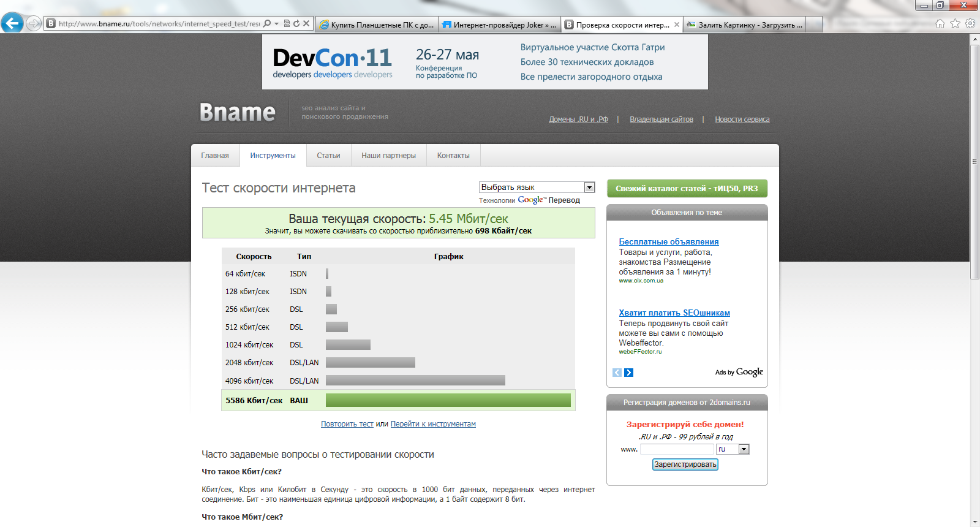This screenshot has width=980, height=527.
Task: Open the address bar autocomplete dropdown arrow
Action: tap(276, 24)
